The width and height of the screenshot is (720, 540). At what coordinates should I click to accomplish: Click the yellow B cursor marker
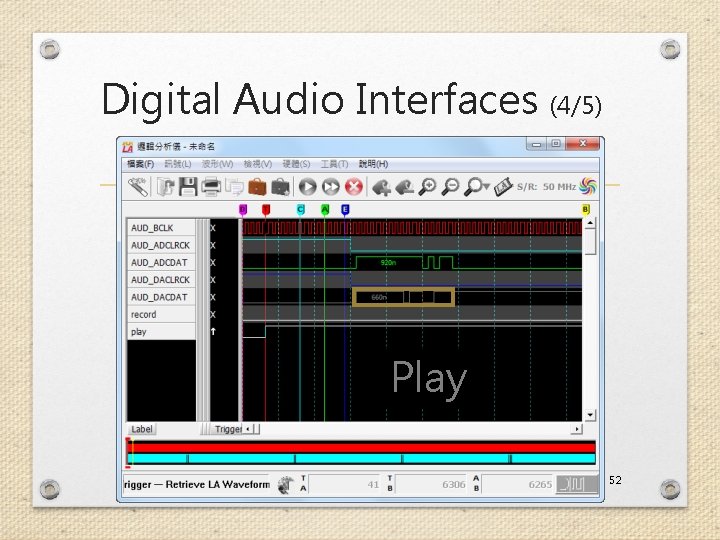click(x=585, y=210)
